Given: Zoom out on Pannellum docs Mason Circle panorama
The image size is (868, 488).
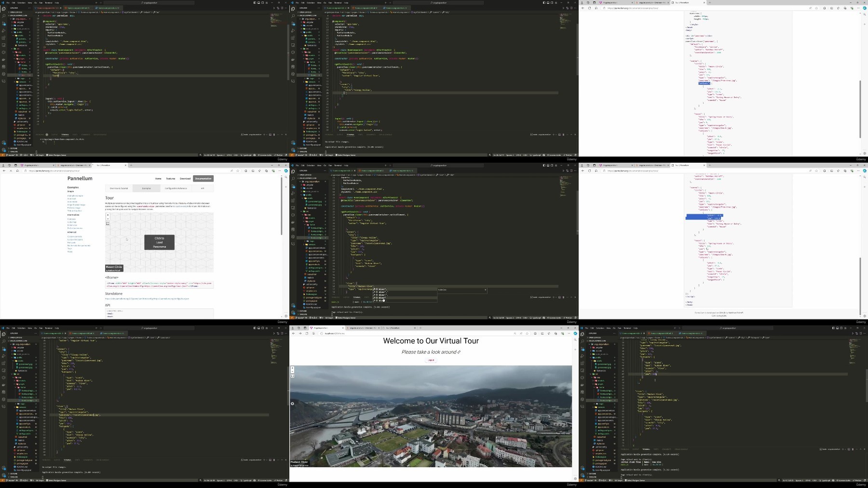Looking at the screenshot, I should pyautogui.click(x=108, y=219).
